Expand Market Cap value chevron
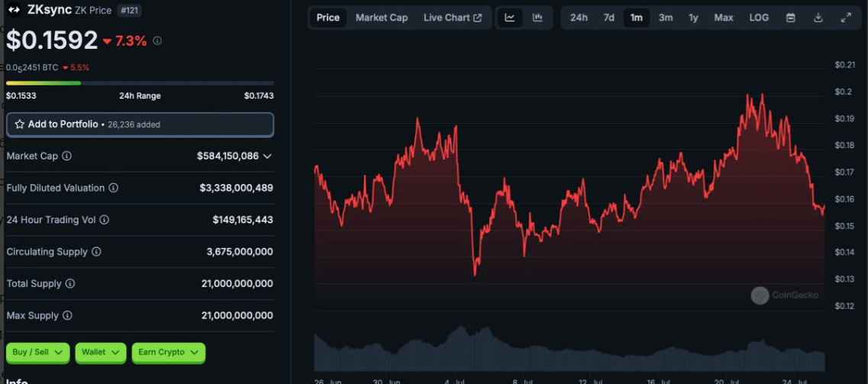 click(x=267, y=156)
